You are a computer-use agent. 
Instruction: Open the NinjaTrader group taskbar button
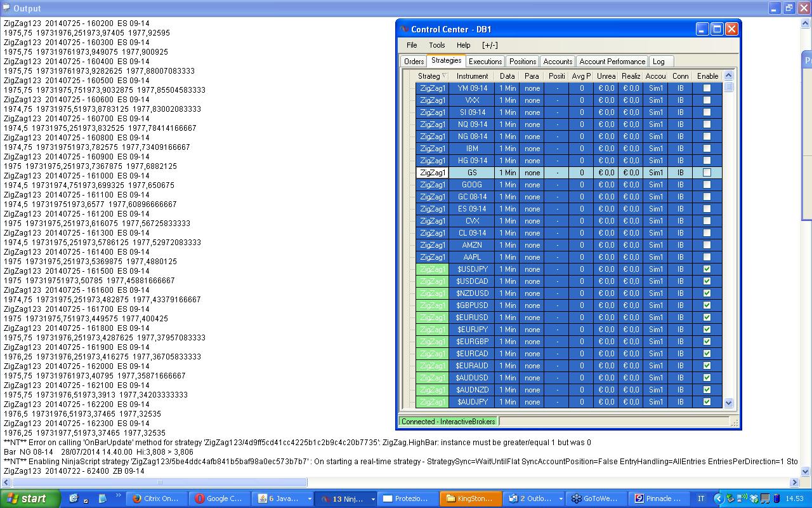pyautogui.click(x=346, y=498)
